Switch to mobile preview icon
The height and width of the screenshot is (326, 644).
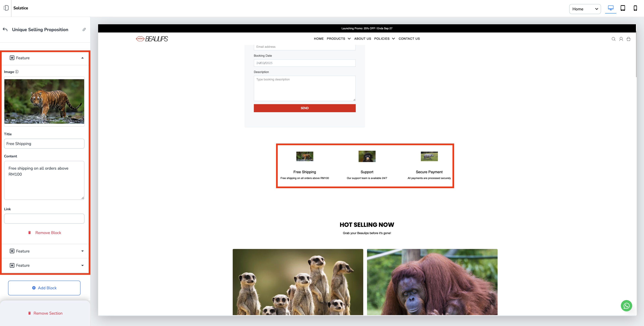(635, 8)
